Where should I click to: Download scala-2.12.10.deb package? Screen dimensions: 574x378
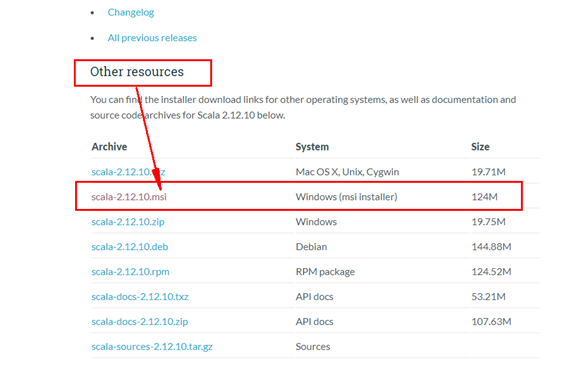point(130,247)
